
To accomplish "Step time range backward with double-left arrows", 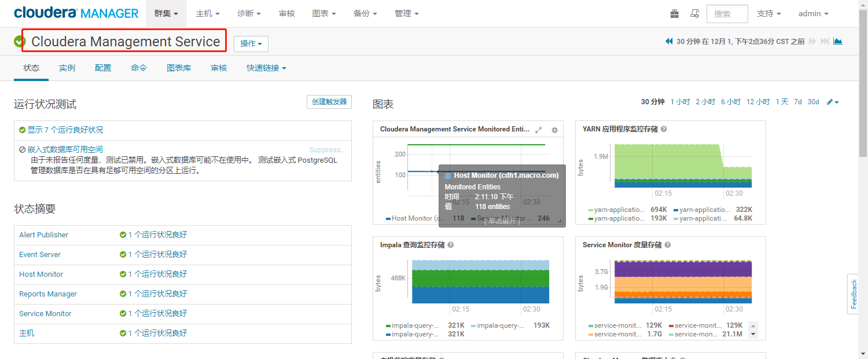I will tap(669, 42).
